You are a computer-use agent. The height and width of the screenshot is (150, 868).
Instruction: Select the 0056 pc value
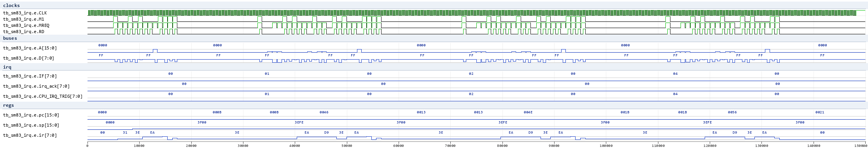[732, 112]
